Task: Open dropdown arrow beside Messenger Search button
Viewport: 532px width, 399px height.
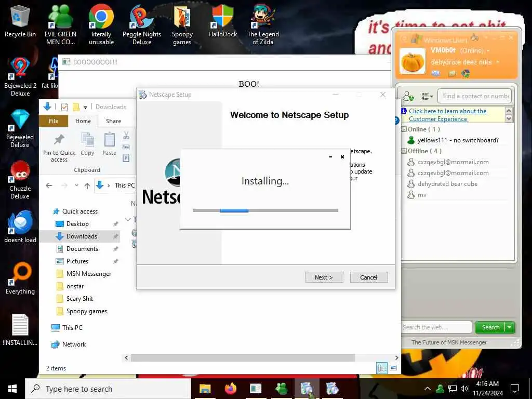Action: click(510, 327)
